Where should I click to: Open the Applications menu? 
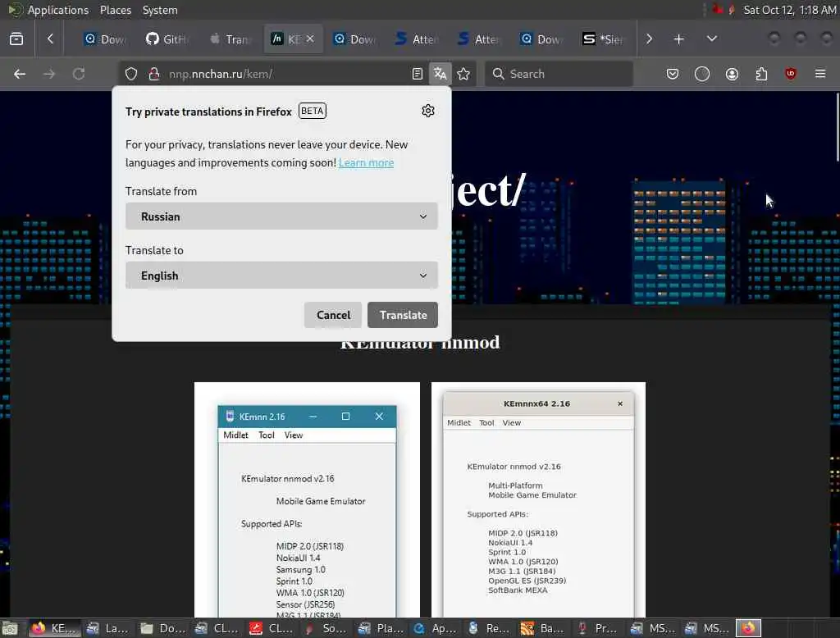click(58, 10)
